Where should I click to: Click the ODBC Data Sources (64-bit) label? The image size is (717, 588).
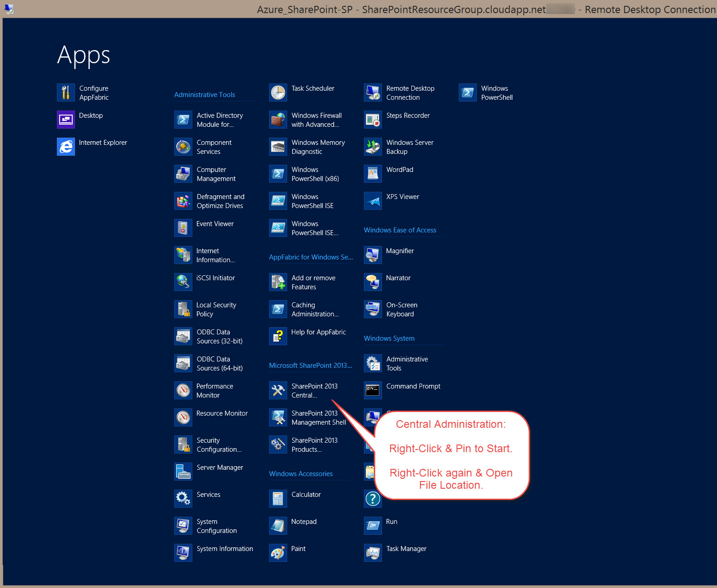tap(219, 364)
